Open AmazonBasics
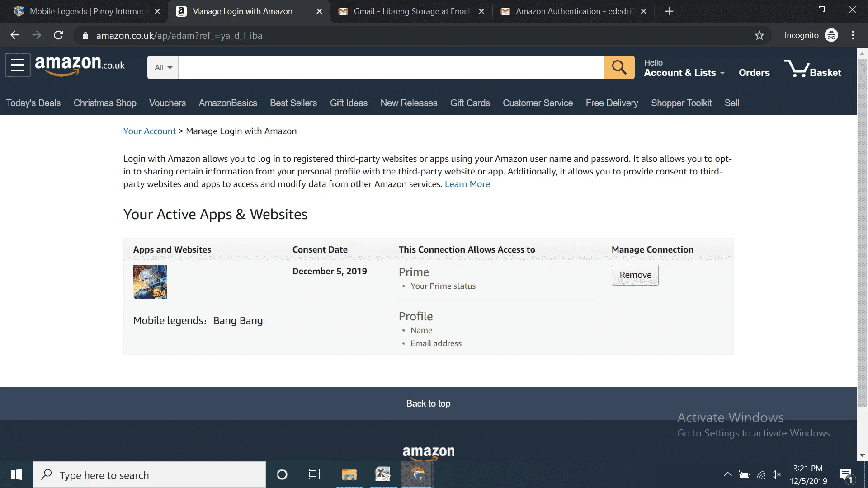 pos(228,103)
